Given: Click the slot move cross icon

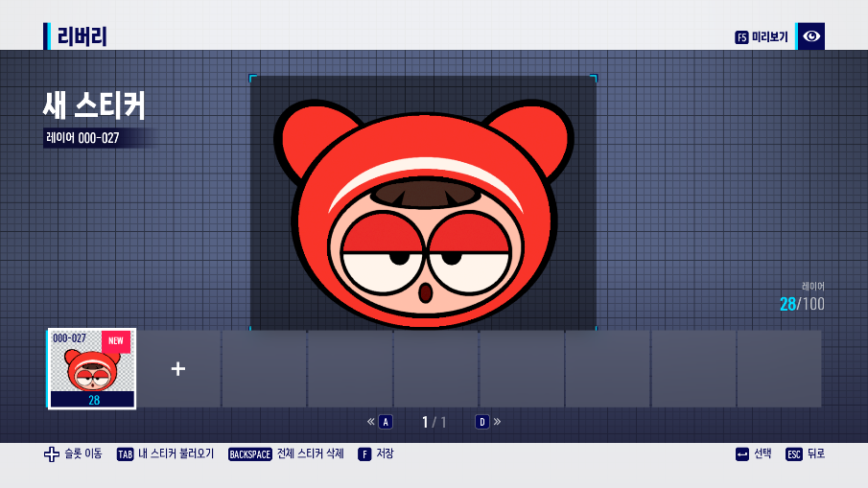Looking at the screenshot, I should pos(52,454).
